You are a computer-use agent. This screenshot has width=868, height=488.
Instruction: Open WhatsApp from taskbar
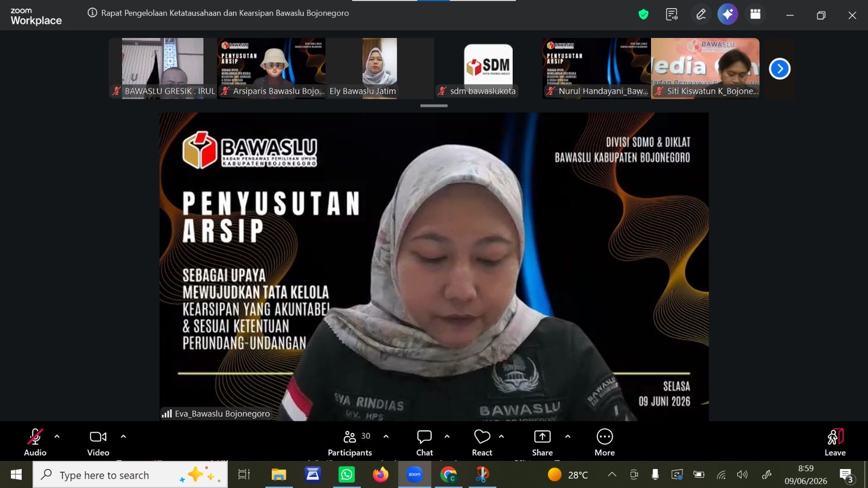(347, 475)
